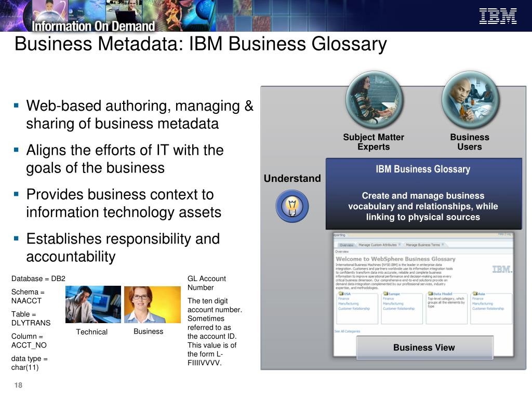Image resolution: width=532 pixels, height=399 pixels.
Task: Click the Web-based authoring bullet text
Action: [x=140, y=114]
